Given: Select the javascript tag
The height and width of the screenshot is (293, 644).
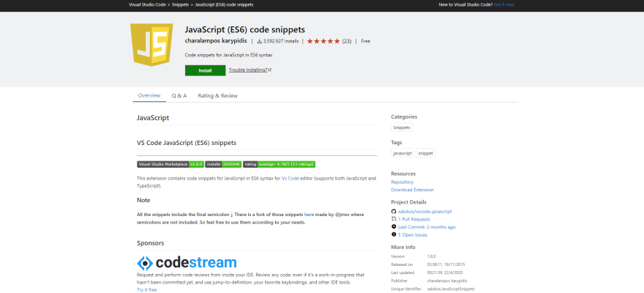Looking at the screenshot, I should [x=402, y=153].
